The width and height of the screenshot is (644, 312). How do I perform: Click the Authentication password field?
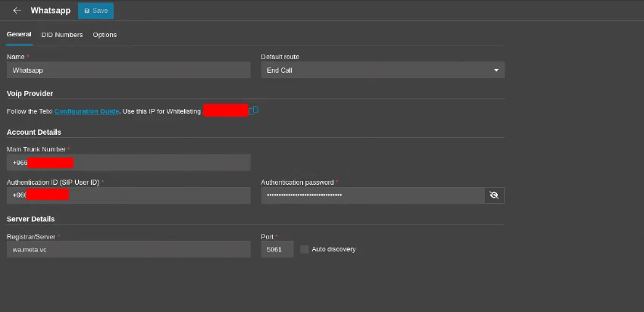tap(373, 195)
